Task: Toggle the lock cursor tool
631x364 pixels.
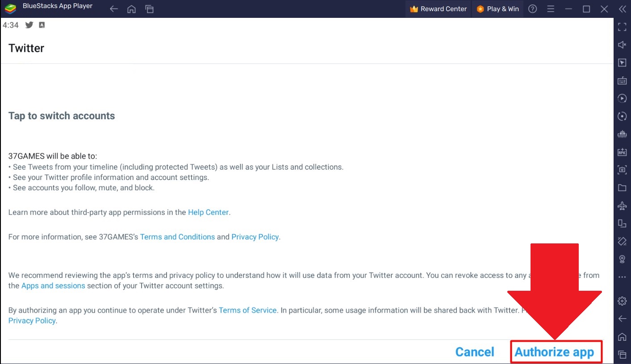Action: [x=622, y=63]
